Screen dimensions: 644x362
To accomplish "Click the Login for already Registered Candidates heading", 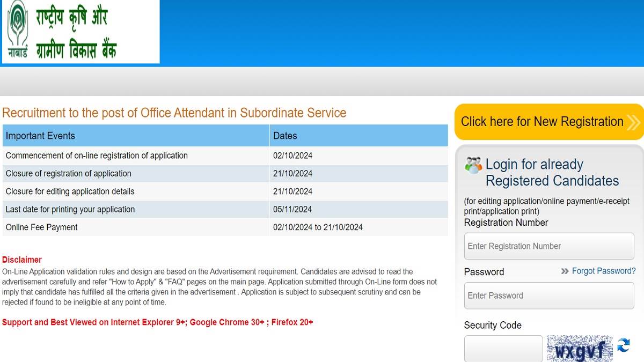I will (x=552, y=173).
